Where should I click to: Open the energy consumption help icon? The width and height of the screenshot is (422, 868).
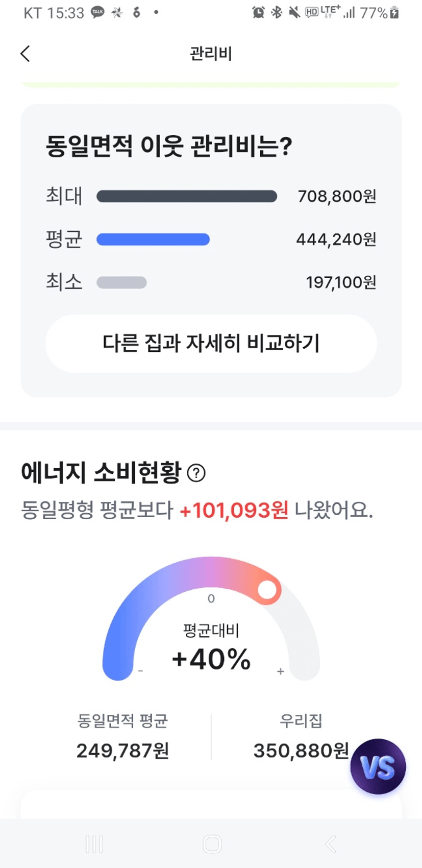click(196, 473)
